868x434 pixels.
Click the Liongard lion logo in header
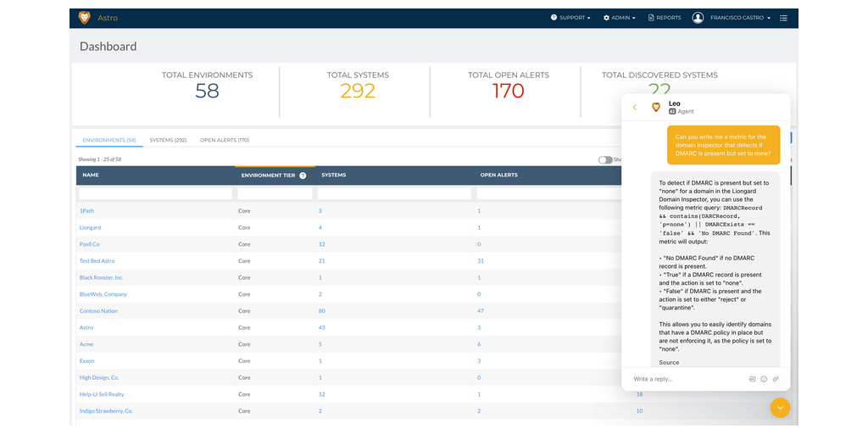(84, 18)
